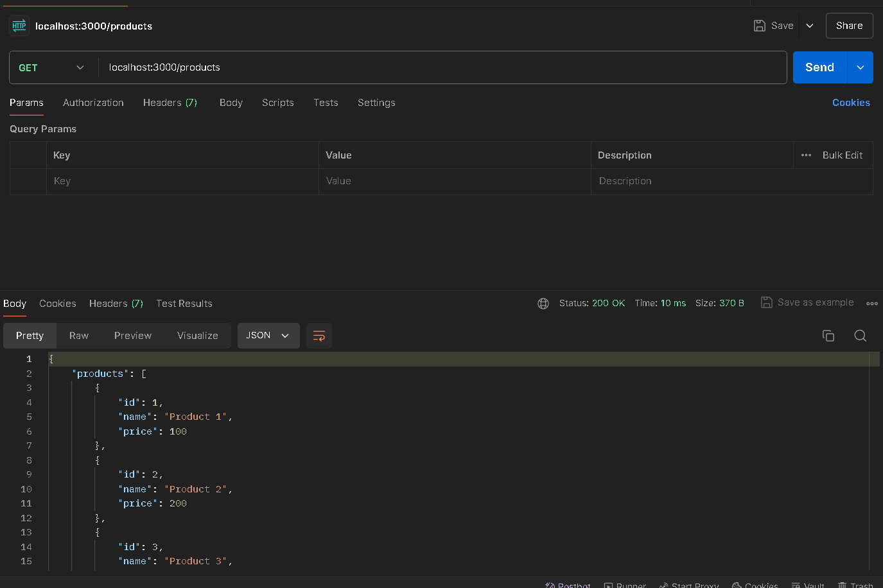The image size is (883, 588).
Task: Click the copy response body icon
Action: [828, 336]
